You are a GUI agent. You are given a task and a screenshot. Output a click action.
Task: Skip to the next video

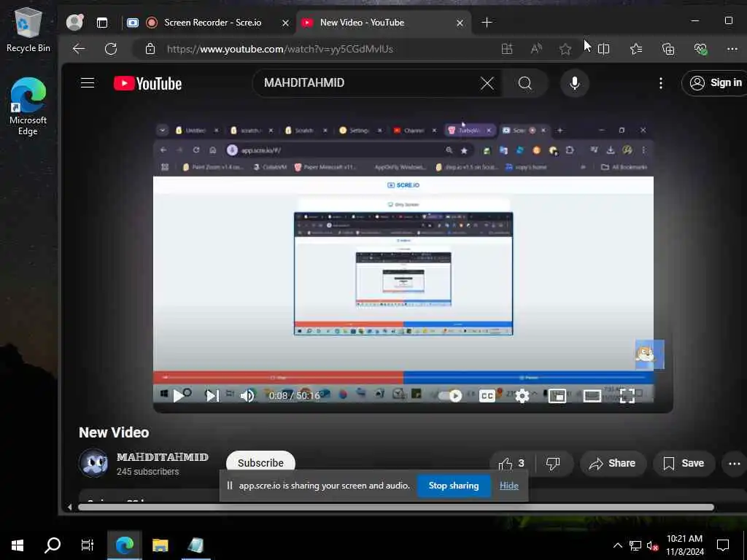[212, 395]
